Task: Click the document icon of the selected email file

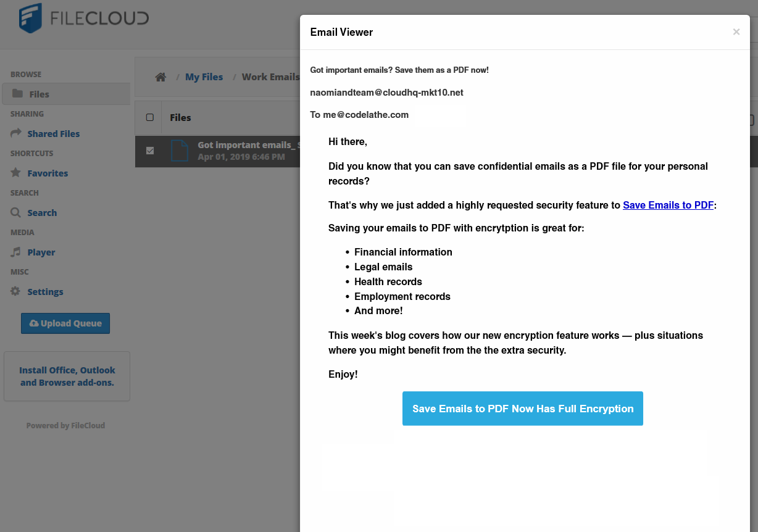Action: pyautogui.click(x=180, y=151)
